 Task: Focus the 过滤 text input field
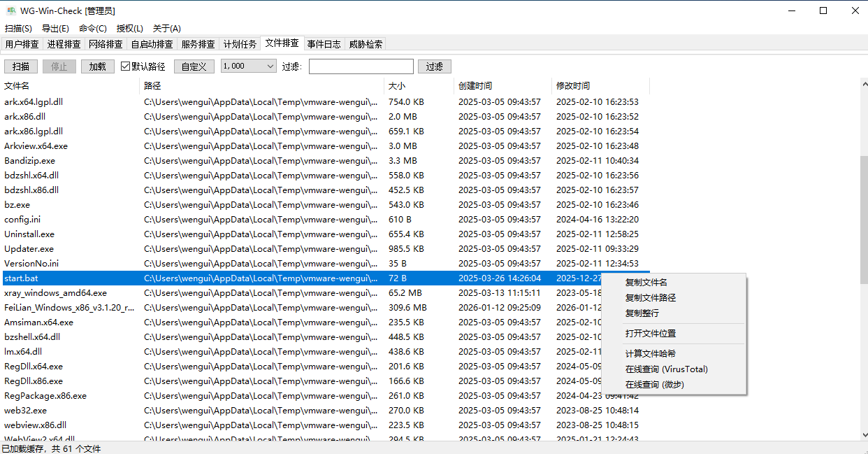coord(361,66)
